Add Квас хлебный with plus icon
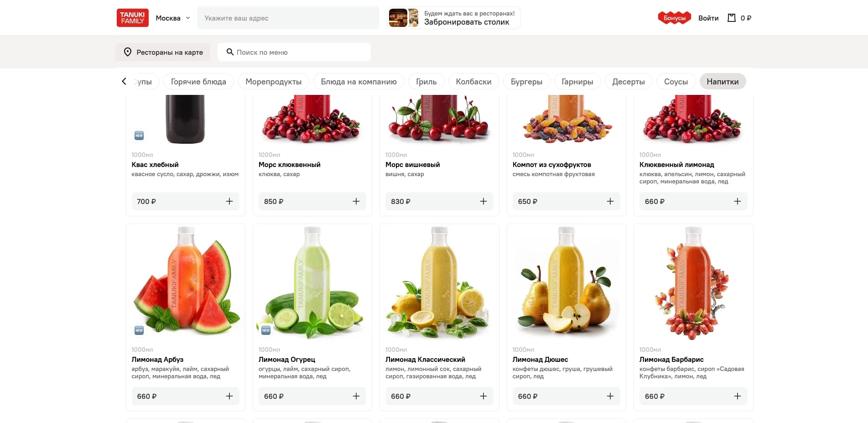The height and width of the screenshot is (423, 868). point(229,201)
